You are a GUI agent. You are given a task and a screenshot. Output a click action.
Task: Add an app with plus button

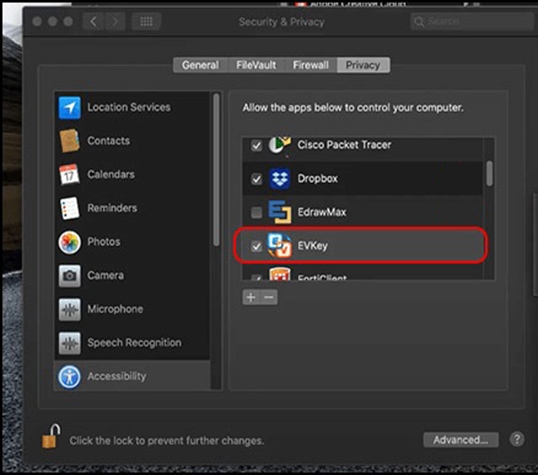[251, 297]
